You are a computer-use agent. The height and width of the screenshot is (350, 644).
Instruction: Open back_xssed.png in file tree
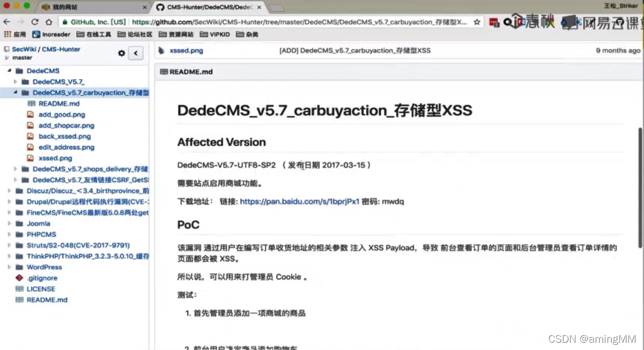[64, 137]
